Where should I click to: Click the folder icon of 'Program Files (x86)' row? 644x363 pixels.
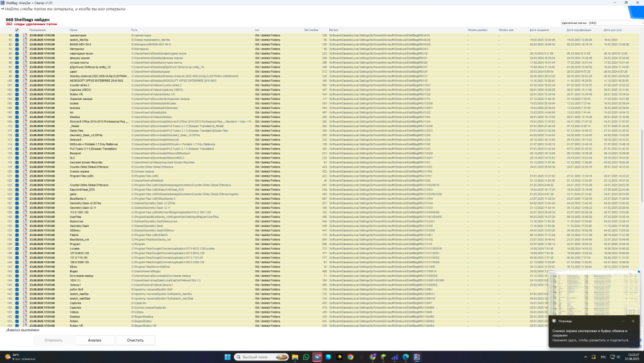point(24,176)
